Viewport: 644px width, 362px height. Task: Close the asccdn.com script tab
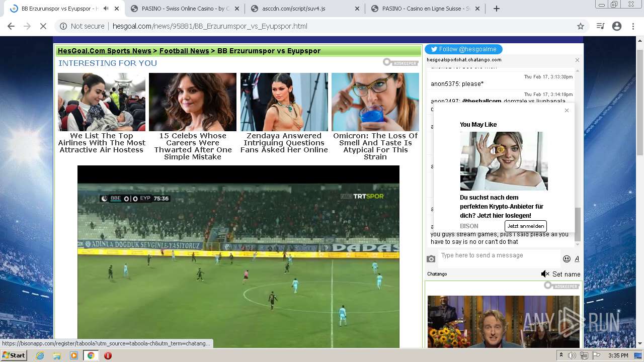click(x=357, y=9)
